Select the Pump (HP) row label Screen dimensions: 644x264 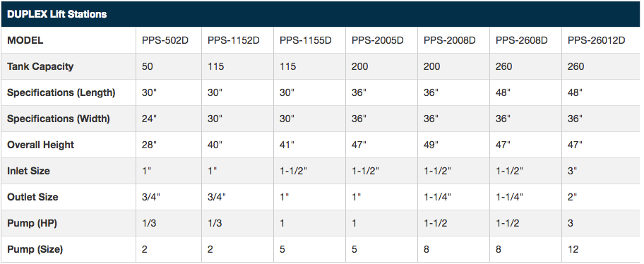click(32, 223)
